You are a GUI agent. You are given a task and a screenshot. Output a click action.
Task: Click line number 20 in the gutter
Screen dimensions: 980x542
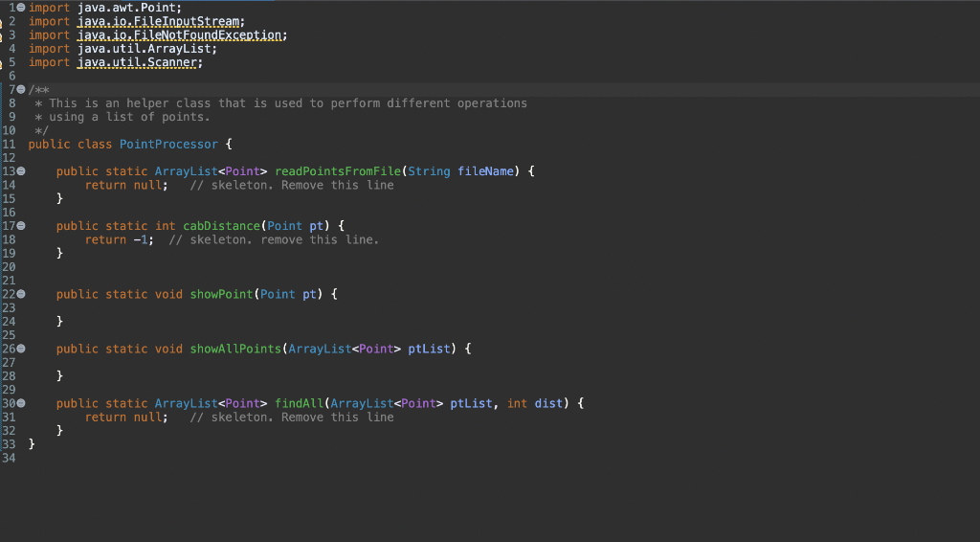coord(9,267)
